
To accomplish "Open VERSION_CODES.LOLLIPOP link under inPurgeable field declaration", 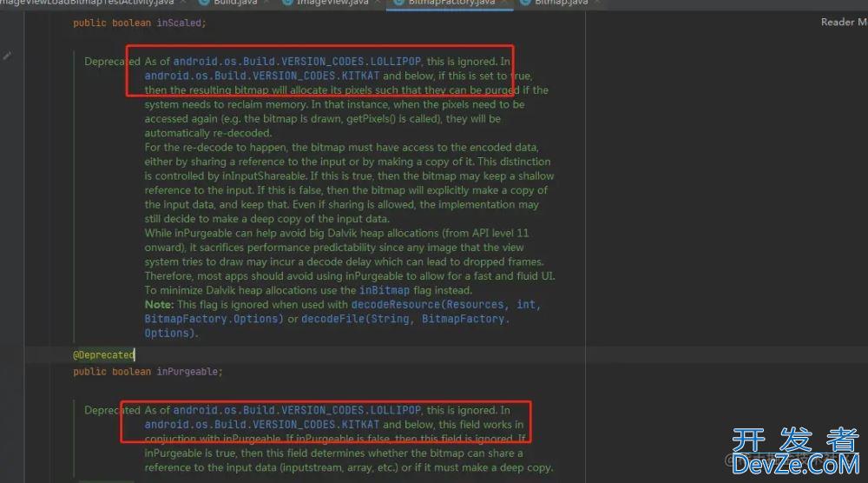I will pyautogui.click(x=297, y=410).
